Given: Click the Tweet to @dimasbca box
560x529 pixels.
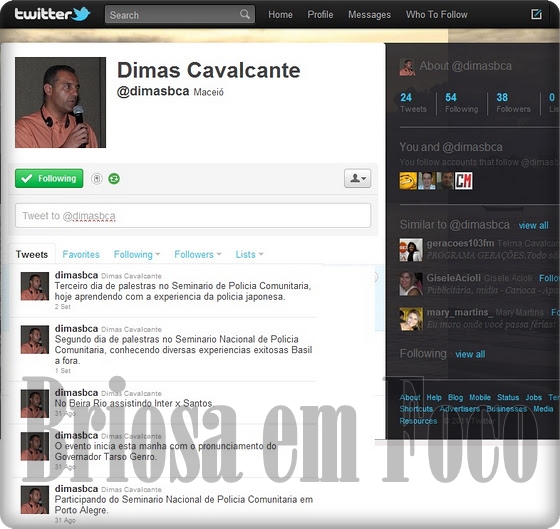Looking at the screenshot, I should coord(193,215).
